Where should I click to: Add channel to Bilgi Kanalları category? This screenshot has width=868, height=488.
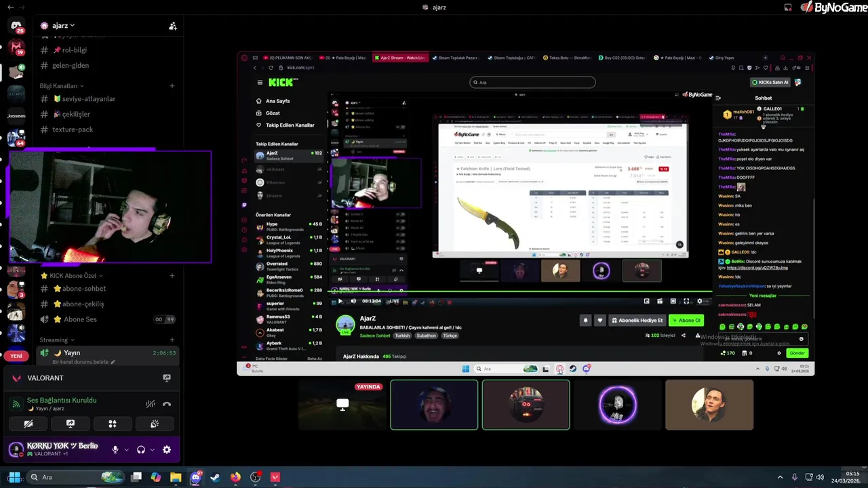172,86
